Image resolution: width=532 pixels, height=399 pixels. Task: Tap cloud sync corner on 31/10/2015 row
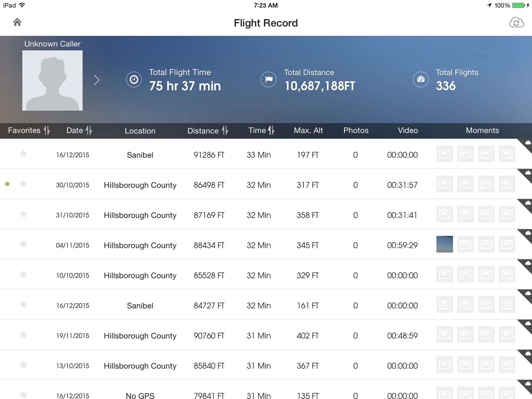pos(527,204)
